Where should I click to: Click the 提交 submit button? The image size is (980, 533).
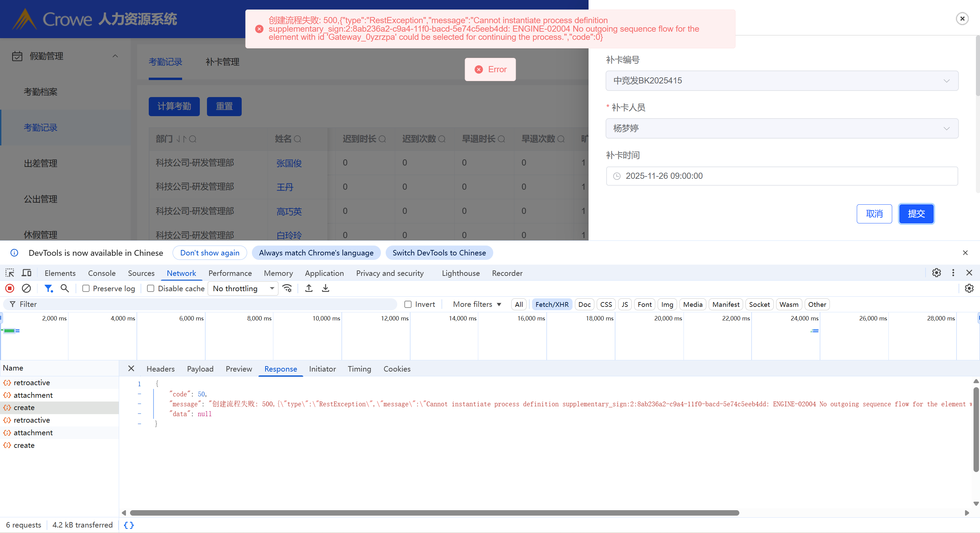point(916,214)
